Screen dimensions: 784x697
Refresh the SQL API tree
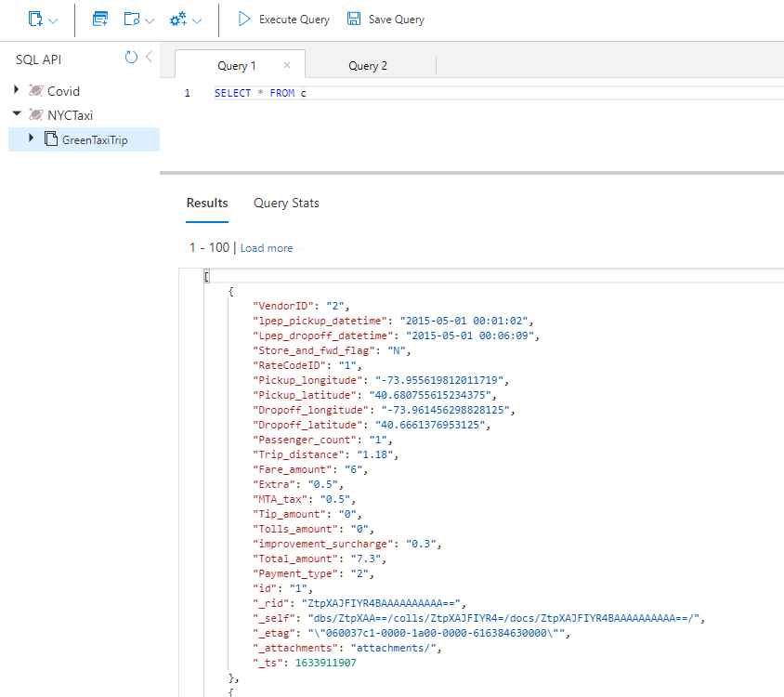(x=131, y=58)
